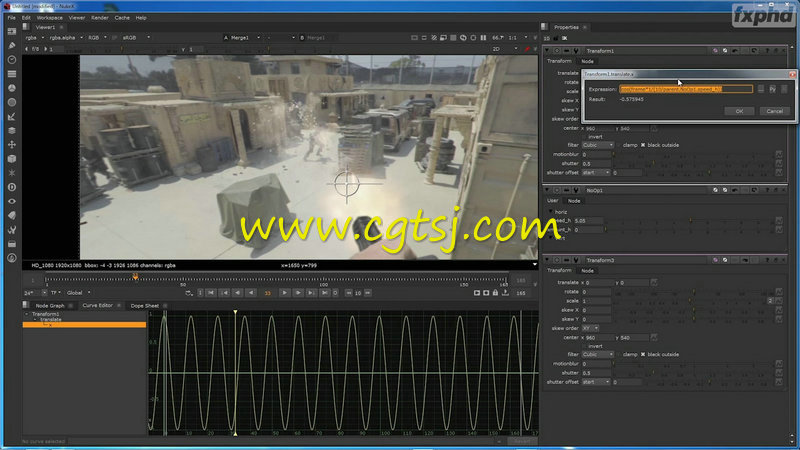Click the motionblur animation curve icon
Image resolution: width=800 pixels, height=450 pixels.
(779, 154)
